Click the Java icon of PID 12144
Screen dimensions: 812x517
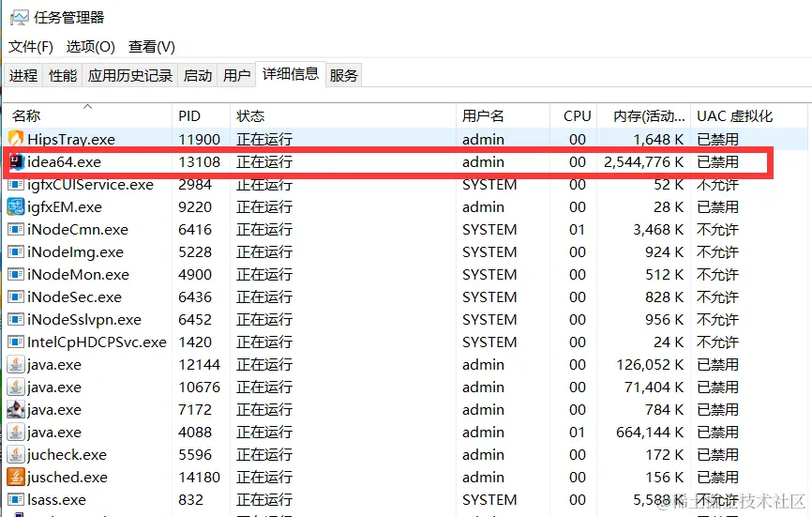(16, 365)
